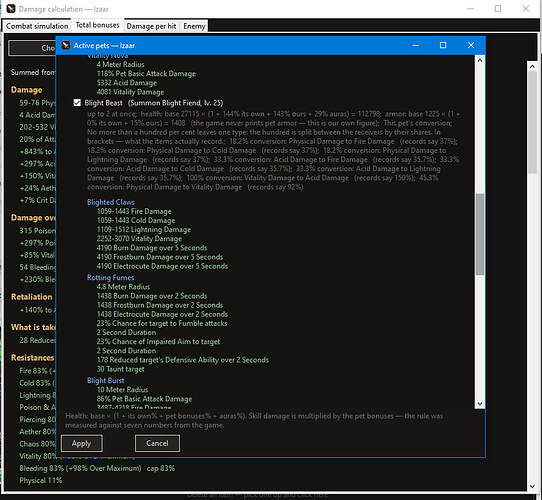Switch to the Damage per hit tab
Image resolution: width=542 pixels, height=500 pixels.
pyautogui.click(x=151, y=26)
